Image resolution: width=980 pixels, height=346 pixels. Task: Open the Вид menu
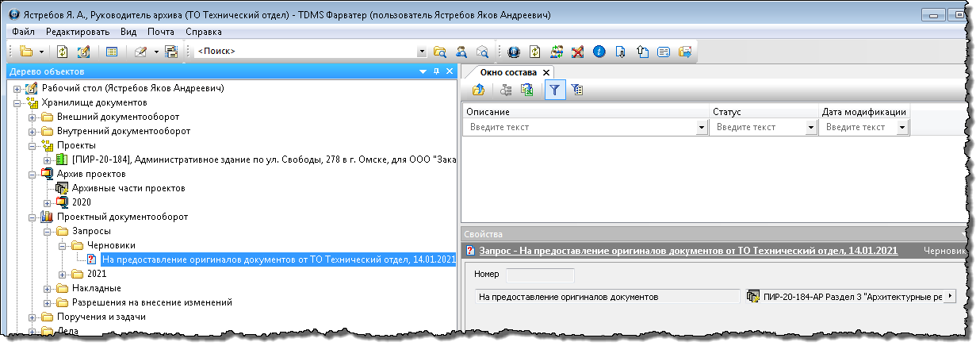(x=128, y=32)
